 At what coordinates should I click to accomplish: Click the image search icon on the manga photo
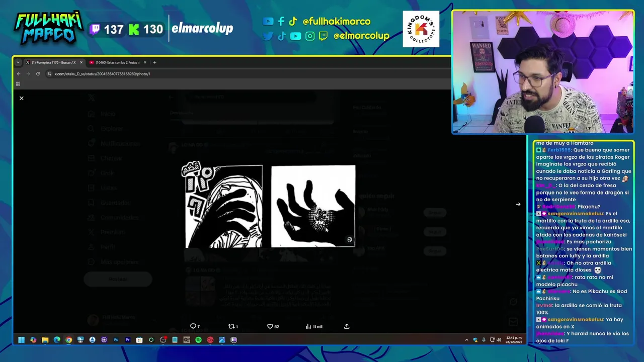pyautogui.click(x=350, y=240)
